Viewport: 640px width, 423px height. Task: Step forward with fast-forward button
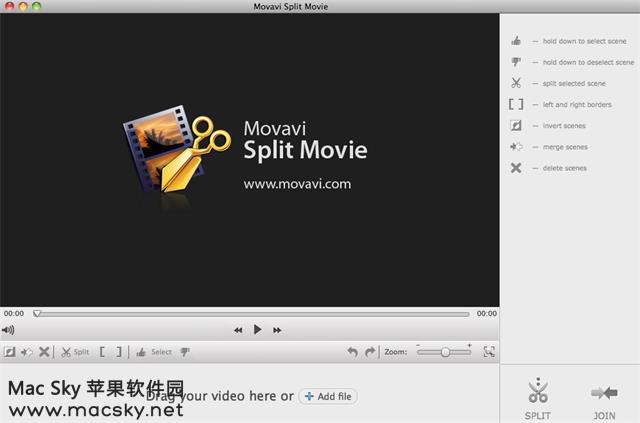277,330
